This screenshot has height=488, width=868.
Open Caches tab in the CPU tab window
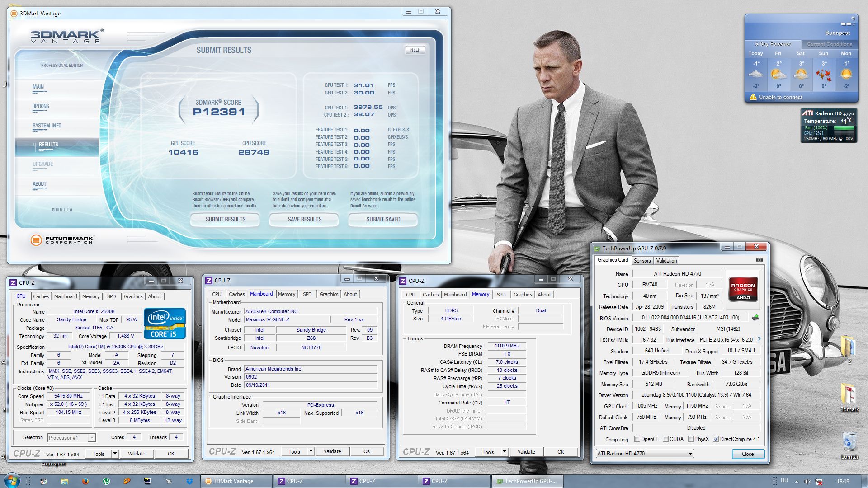[41, 296]
